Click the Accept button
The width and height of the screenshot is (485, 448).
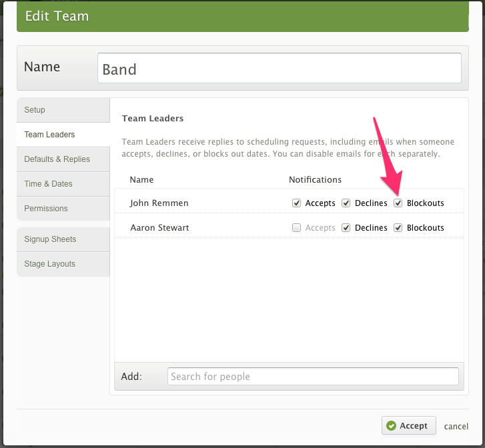pyautogui.click(x=408, y=426)
